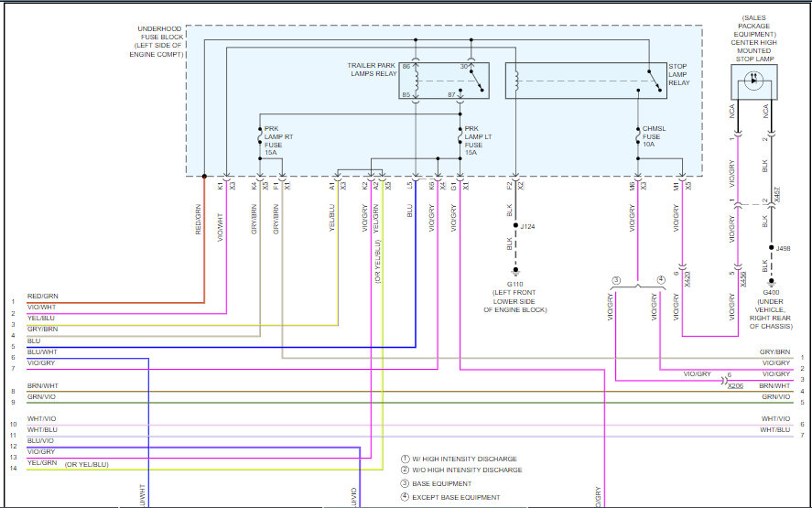Click the RED/GRN wire label on row 1
This screenshot has height=508, width=812.
[42, 297]
